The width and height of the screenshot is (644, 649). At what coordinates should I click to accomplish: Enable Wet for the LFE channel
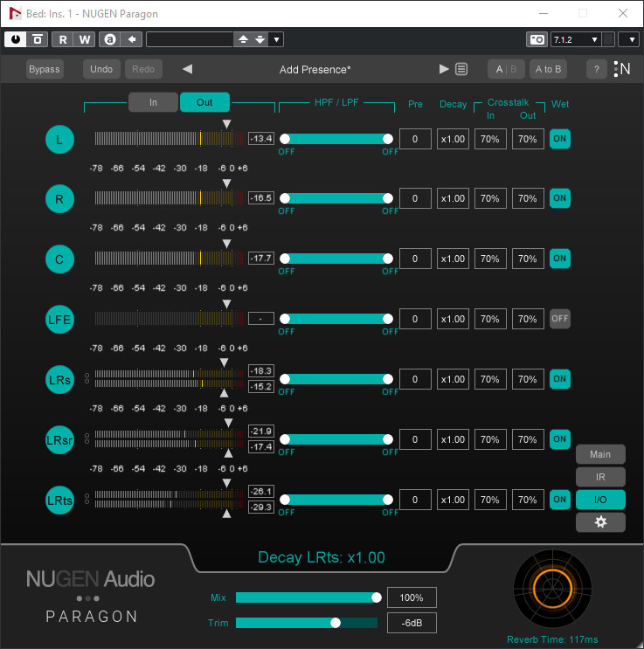[x=560, y=319]
